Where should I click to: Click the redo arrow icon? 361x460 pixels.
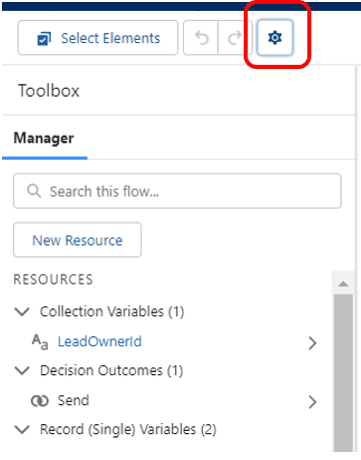[234, 38]
